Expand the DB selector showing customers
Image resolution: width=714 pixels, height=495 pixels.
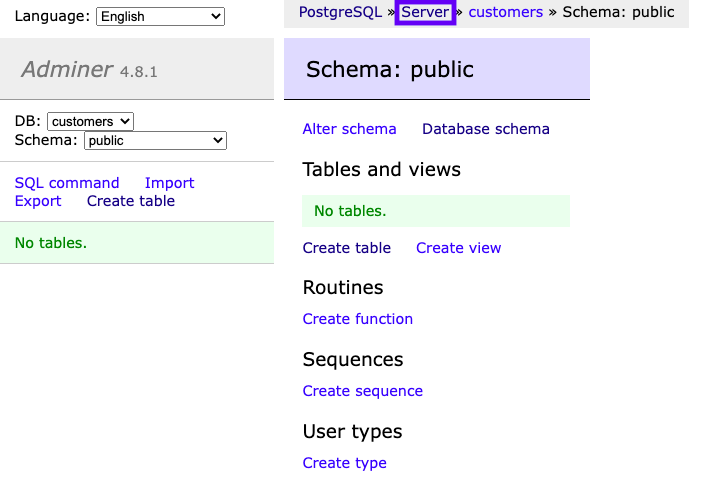point(90,121)
